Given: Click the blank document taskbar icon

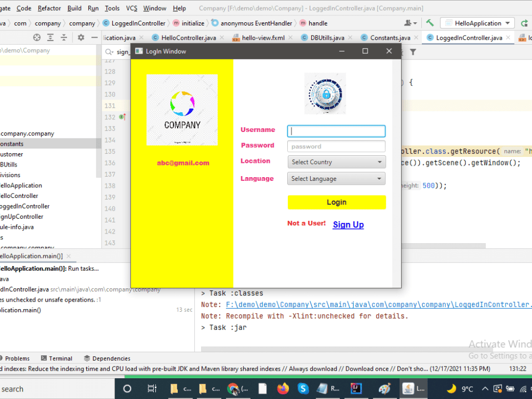Looking at the screenshot, I should pyautogui.click(x=262, y=389).
